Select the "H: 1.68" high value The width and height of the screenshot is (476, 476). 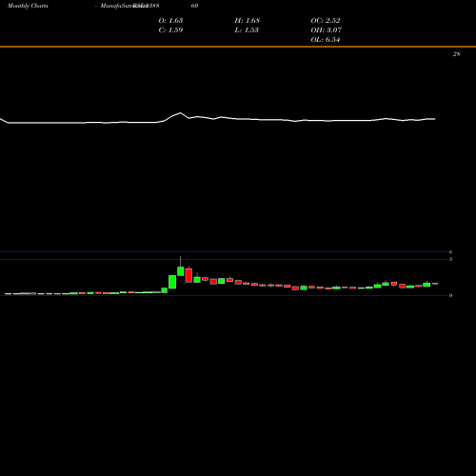[x=248, y=21]
